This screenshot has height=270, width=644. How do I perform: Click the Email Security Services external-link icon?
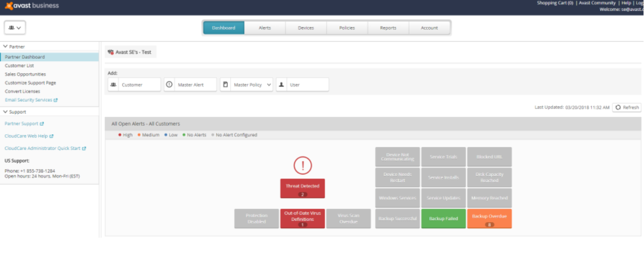(56, 100)
